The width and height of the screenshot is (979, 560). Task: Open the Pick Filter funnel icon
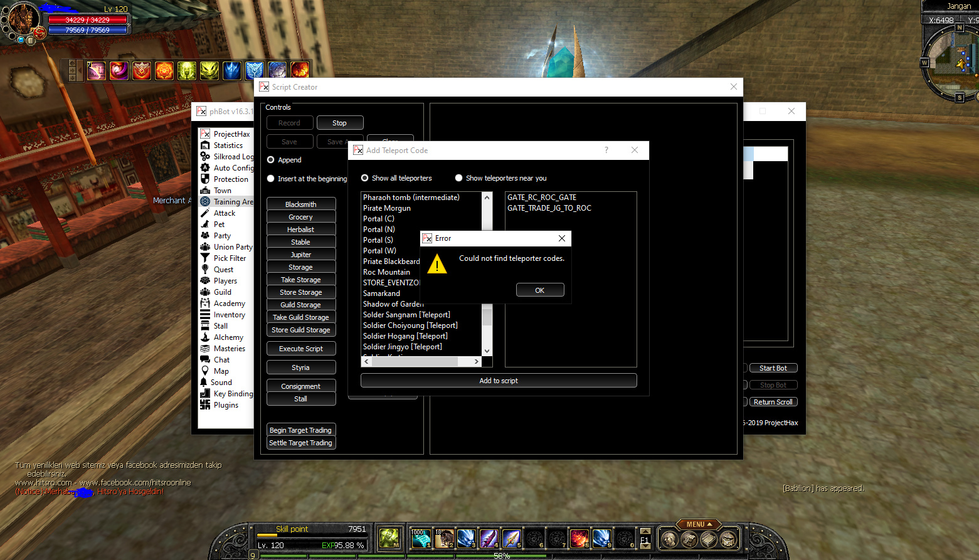point(205,258)
